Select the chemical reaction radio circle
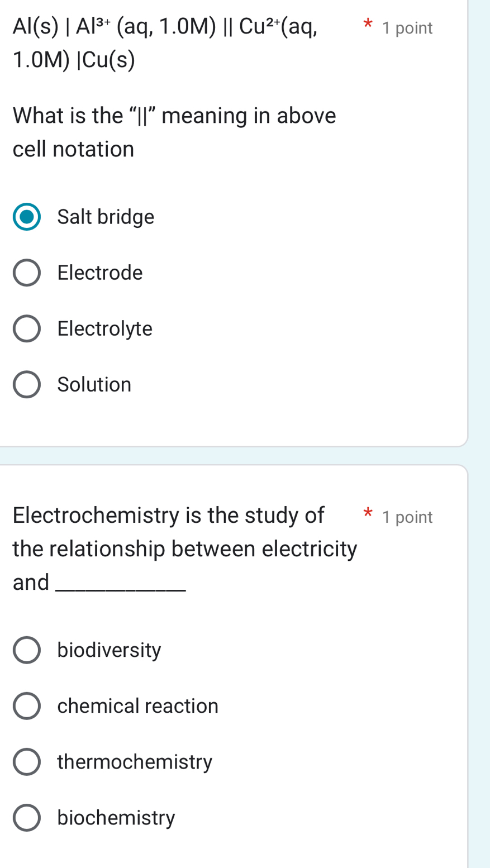The height and width of the screenshot is (868, 490). click(x=27, y=706)
